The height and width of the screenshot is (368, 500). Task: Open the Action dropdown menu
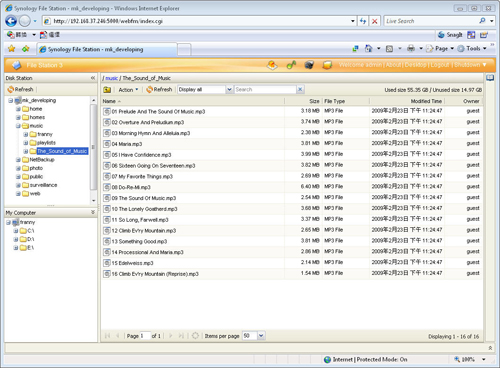(x=128, y=89)
